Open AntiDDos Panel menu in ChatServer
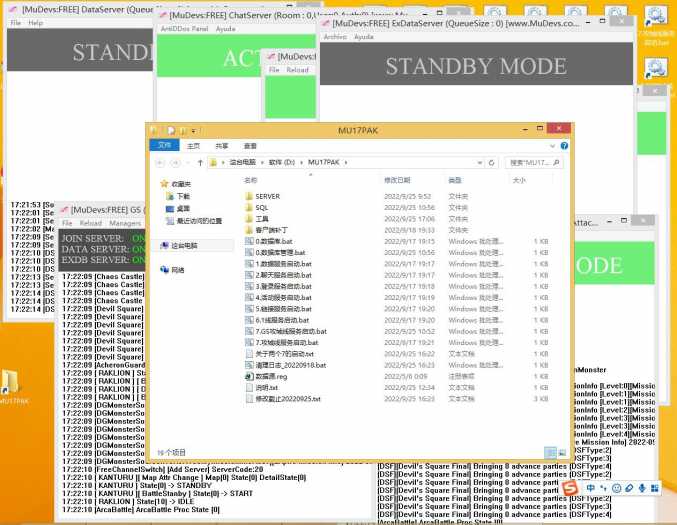Image resolution: width=677 pixels, height=525 pixels. [184, 29]
